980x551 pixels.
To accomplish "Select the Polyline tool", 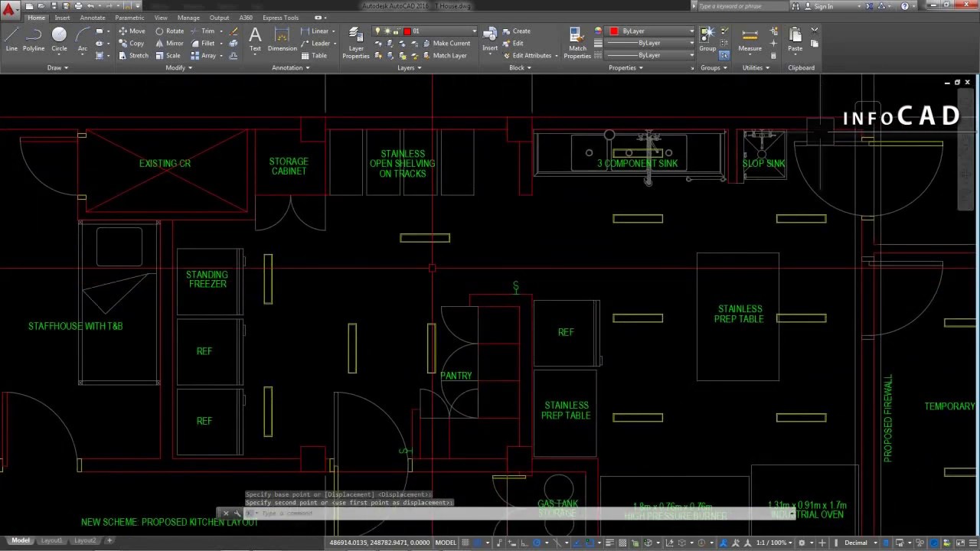I will click(34, 40).
